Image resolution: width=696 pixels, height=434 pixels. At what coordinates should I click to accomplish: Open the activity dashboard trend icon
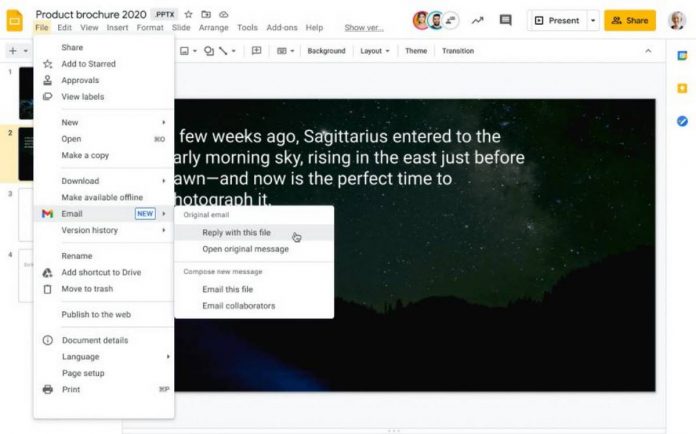[x=477, y=20]
